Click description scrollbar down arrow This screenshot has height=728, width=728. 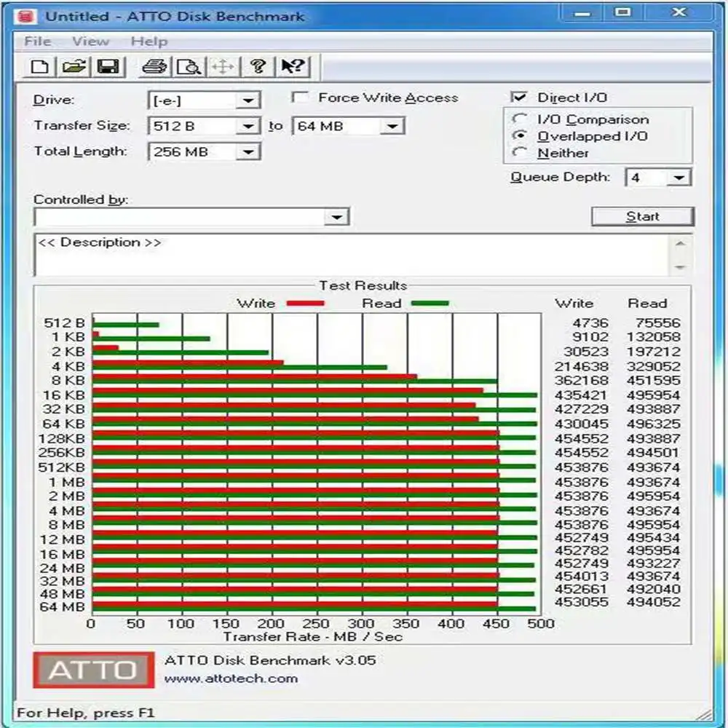[680, 267]
